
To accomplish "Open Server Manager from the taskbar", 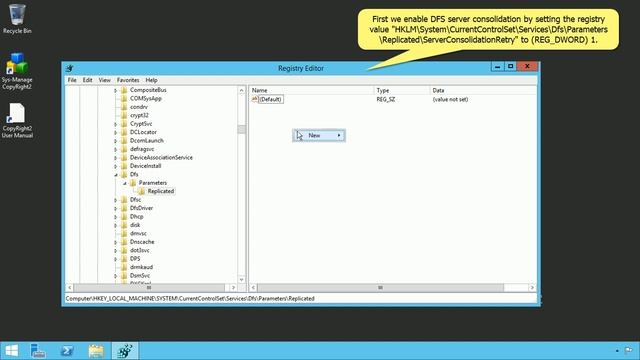I will pyautogui.click(x=38, y=351).
